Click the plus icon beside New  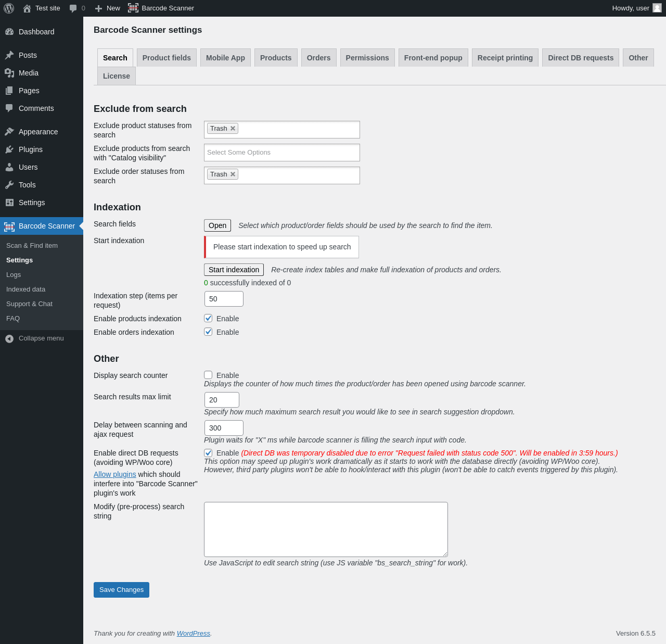tap(98, 8)
